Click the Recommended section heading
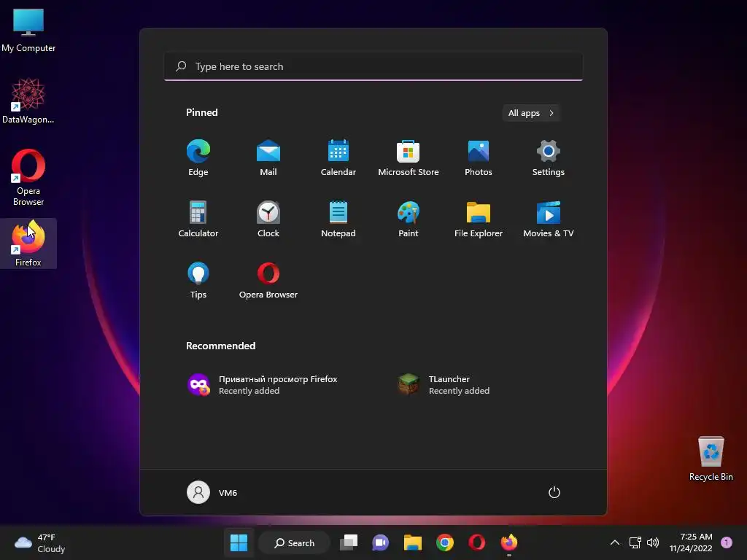 click(x=220, y=346)
